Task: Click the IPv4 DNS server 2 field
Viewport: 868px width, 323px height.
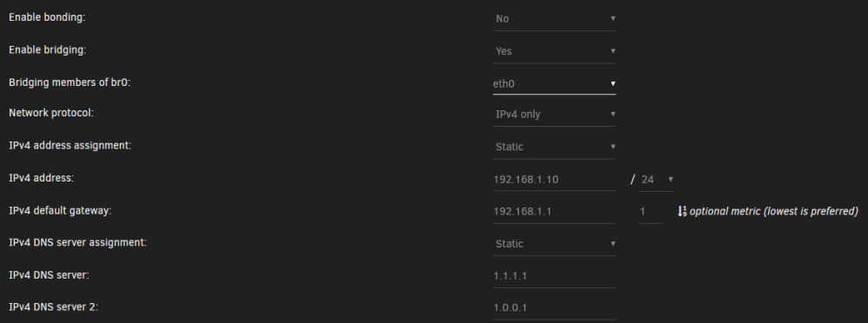Action: [554, 308]
